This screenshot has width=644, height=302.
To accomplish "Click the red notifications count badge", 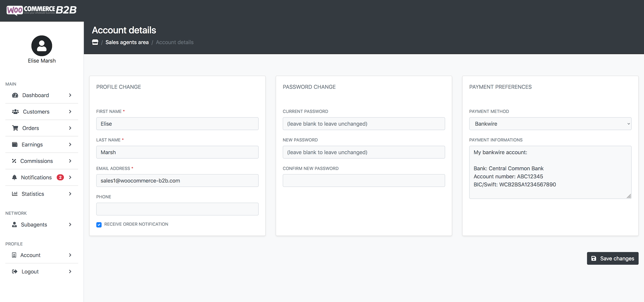I will tap(60, 178).
